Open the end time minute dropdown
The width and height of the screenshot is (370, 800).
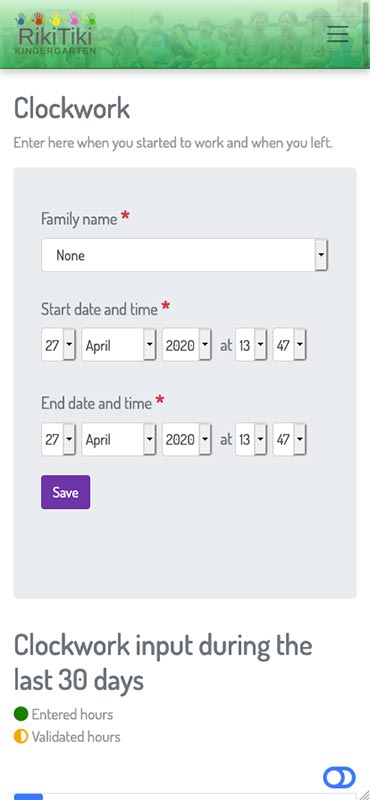[289, 439]
